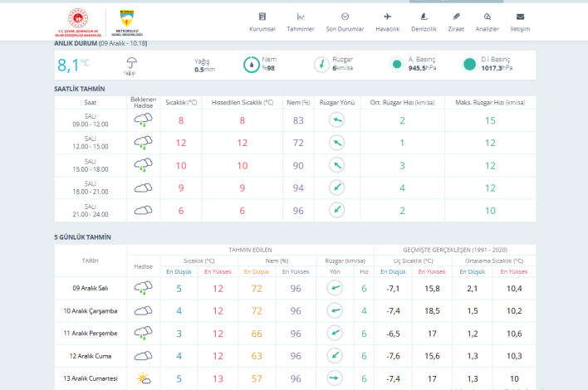Click the rain umbrella icon beside current temperature
The image size is (588, 390).
[130, 63]
